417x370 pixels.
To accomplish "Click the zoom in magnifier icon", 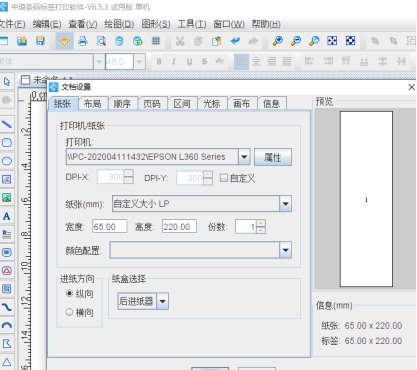I will (x=277, y=41).
